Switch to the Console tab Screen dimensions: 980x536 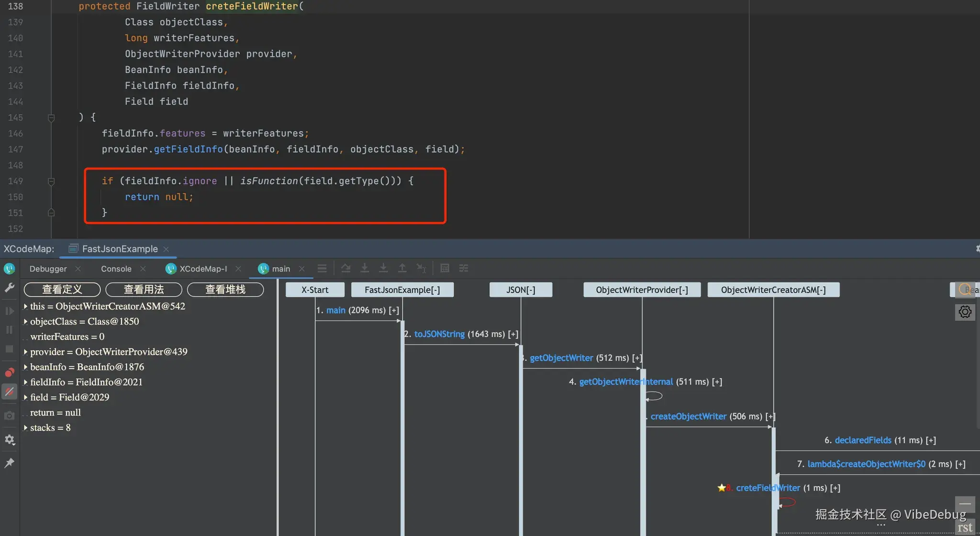click(x=116, y=268)
